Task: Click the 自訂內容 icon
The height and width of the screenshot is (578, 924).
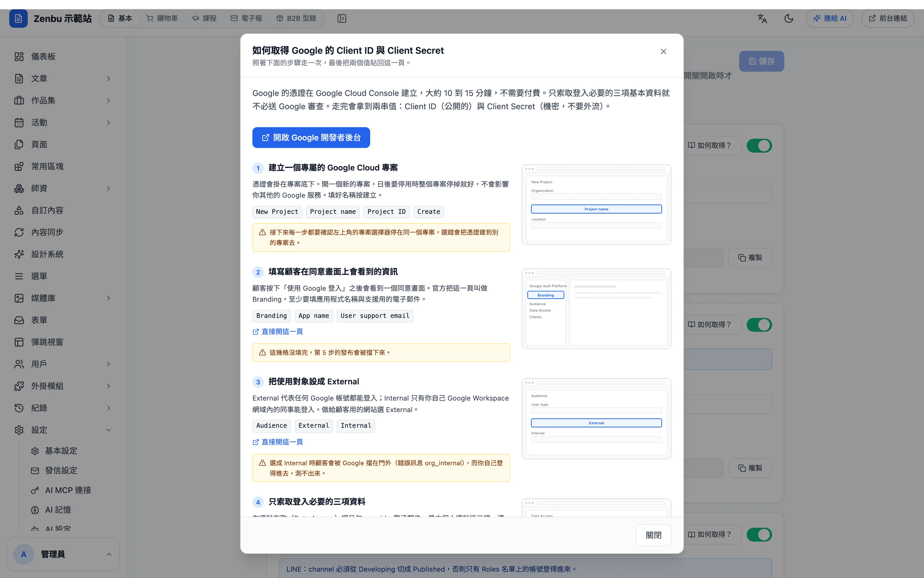Action: click(19, 210)
